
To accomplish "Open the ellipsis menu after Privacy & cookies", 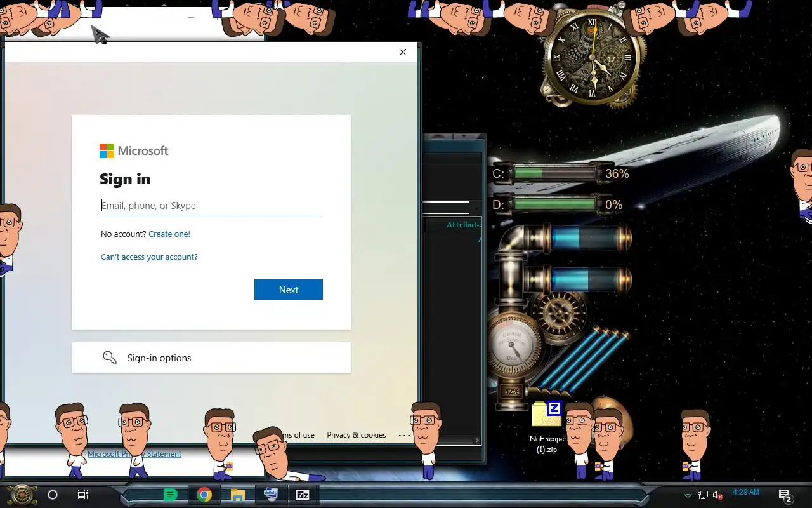I will click(x=404, y=435).
